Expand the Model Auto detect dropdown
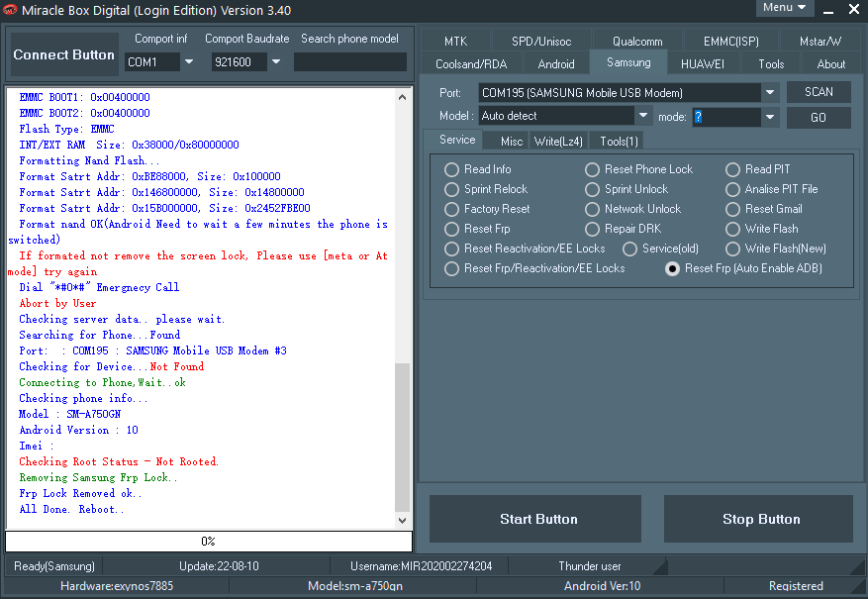This screenshot has height=599, width=868. 642,116
